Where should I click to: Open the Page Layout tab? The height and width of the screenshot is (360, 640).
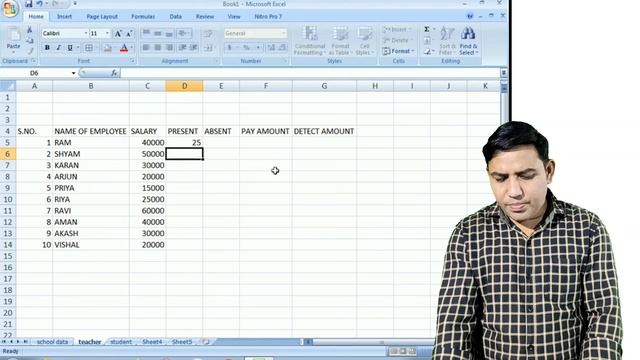tap(102, 17)
